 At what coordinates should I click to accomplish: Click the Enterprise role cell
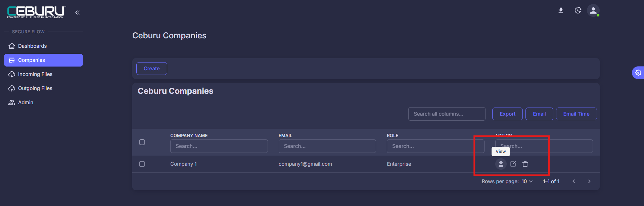tap(399, 164)
